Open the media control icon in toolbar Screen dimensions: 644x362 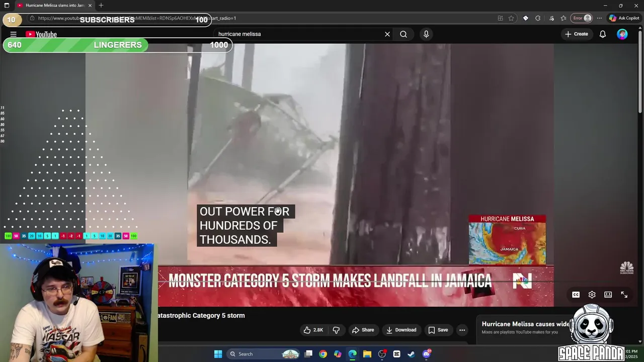point(551,18)
